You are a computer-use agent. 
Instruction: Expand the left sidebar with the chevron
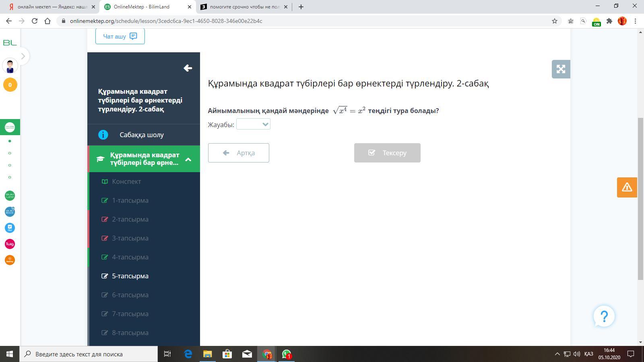[x=23, y=56]
